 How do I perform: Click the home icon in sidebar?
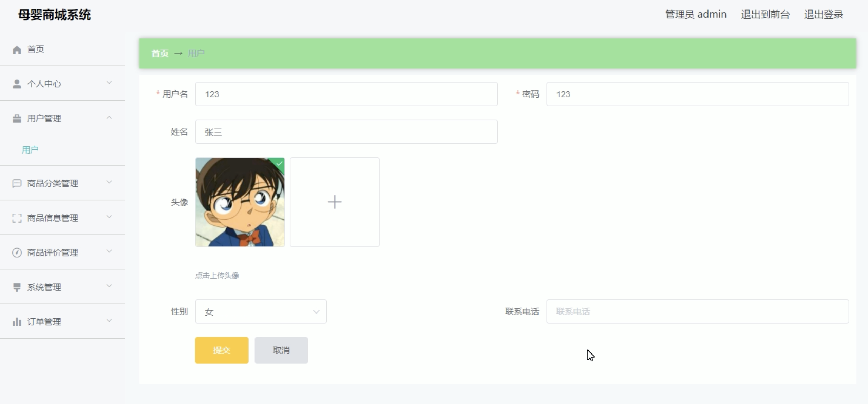coord(17,50)
